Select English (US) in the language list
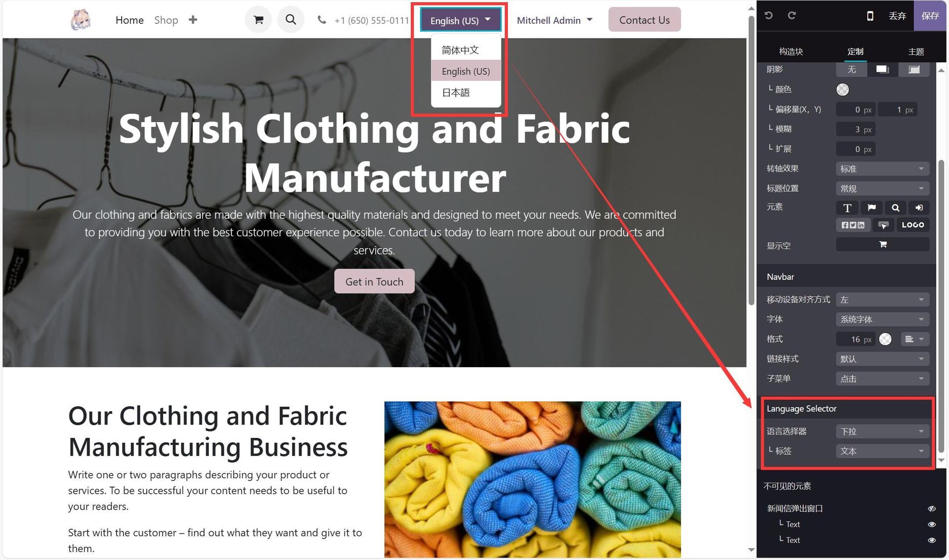Image resolution: width=949 pixels, height=560 pixels. (x=466, y=71)
